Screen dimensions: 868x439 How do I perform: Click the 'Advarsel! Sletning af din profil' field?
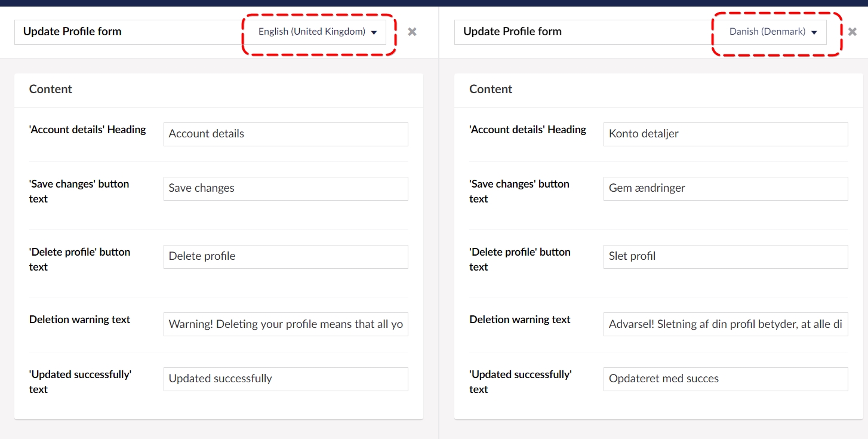click(726, 324)
